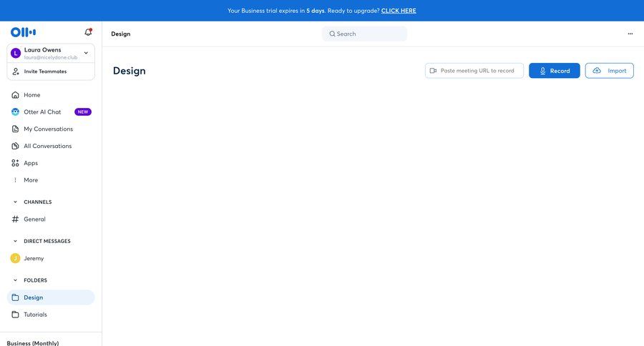Viewport: 644px width, 346px height.
Task: Click the Apps grid icon
Action: point(15,163)
